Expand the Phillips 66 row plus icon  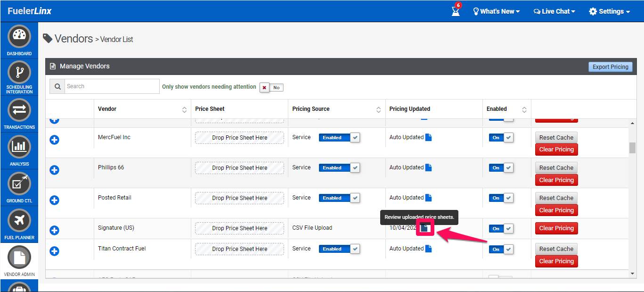click(55, 170)
